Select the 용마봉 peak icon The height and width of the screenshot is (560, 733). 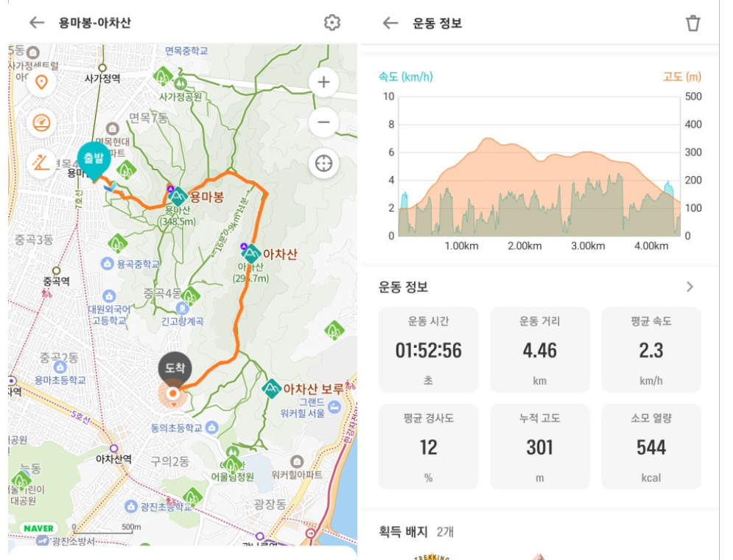coord(178,197)
